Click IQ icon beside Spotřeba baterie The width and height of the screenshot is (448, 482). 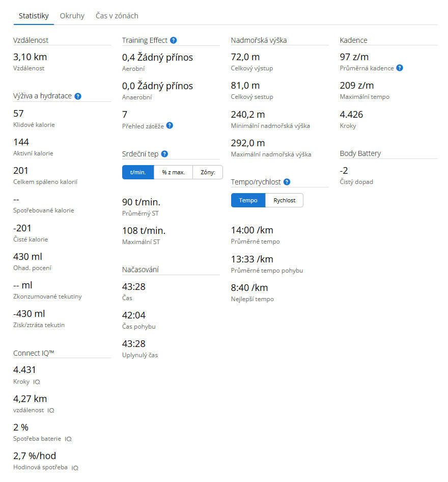click(68, 439)
